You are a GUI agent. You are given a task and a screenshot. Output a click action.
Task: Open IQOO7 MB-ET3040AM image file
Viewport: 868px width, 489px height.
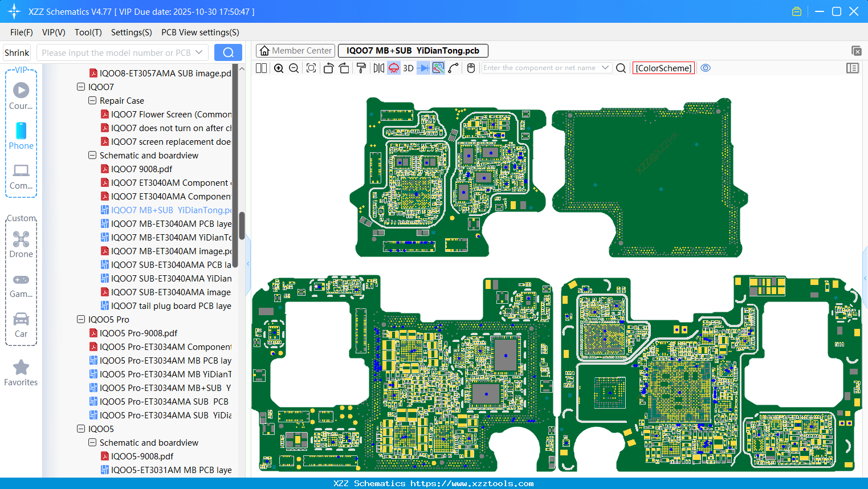click(x=166, y=251)
